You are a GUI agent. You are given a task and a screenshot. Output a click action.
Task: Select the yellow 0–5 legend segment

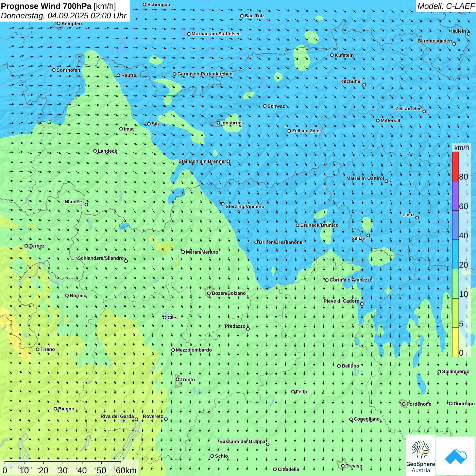[455, 342]
